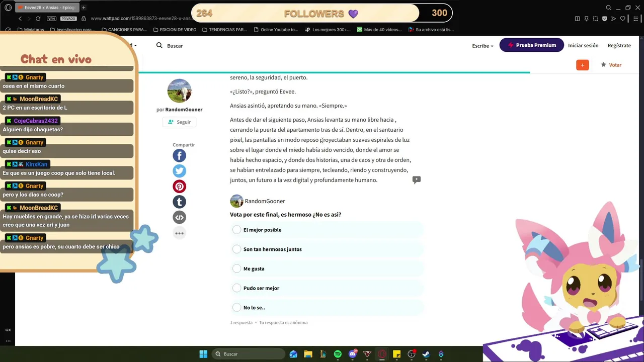Open the Opera tab search icon

[608, 8]
